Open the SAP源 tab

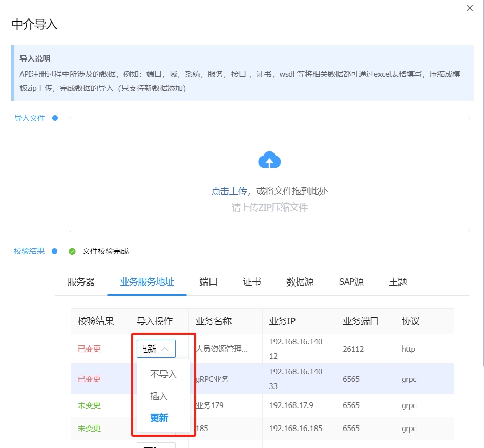pyautogui.click(x=351, y=282)
